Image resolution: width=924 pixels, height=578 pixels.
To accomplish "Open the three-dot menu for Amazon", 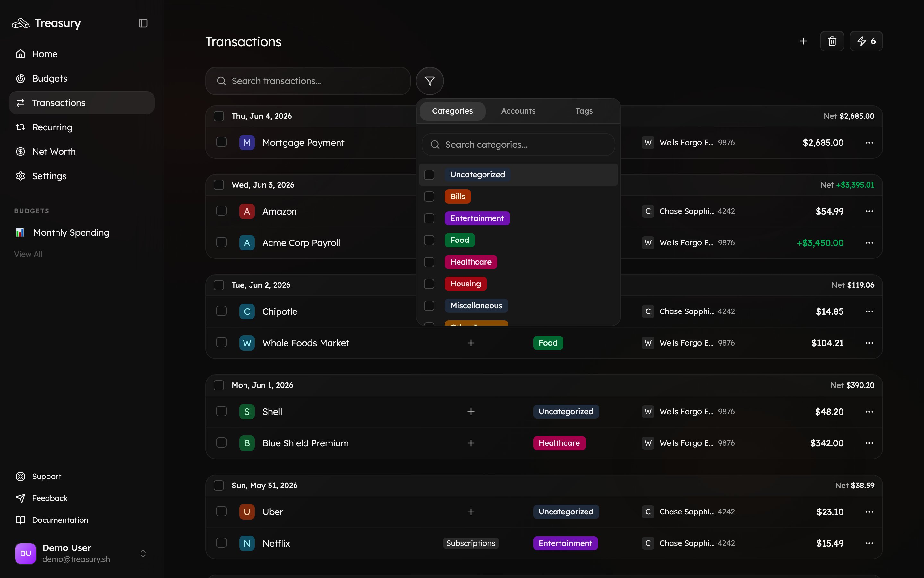I will point(869,211).
